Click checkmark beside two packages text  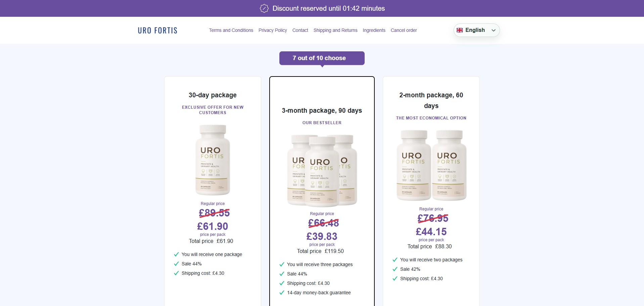pyautogui.click(x=395, y=260)
